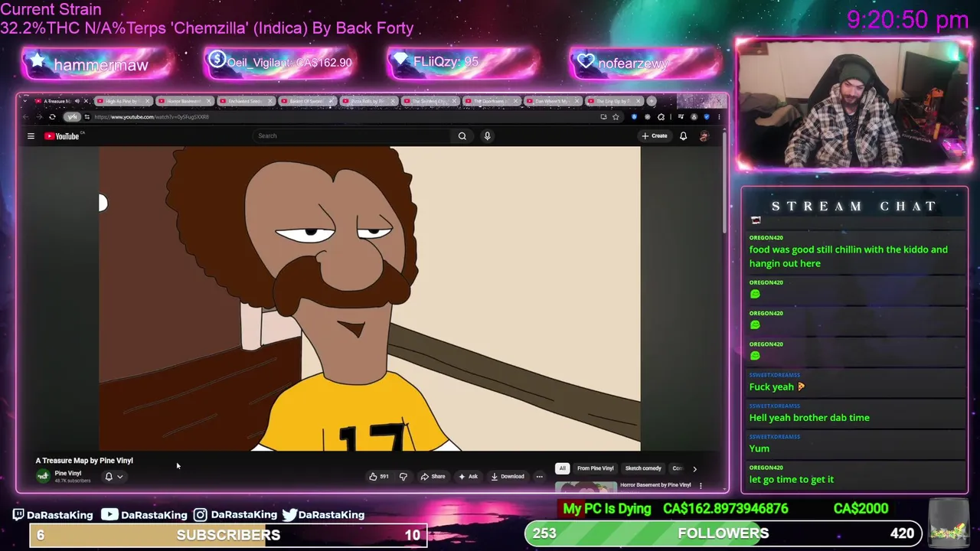Click the 'hammermaw' latest follower badge

pyautogui.click(x=96, y=64)
